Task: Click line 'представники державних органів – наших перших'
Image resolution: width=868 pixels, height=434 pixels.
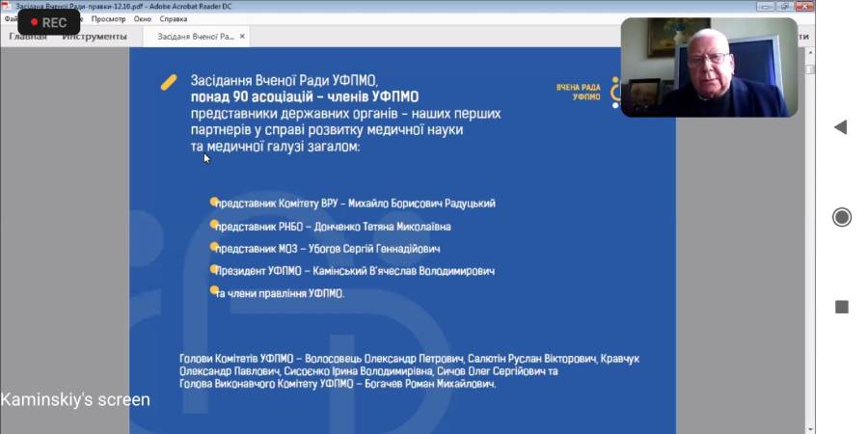Action: pos(345,114)
